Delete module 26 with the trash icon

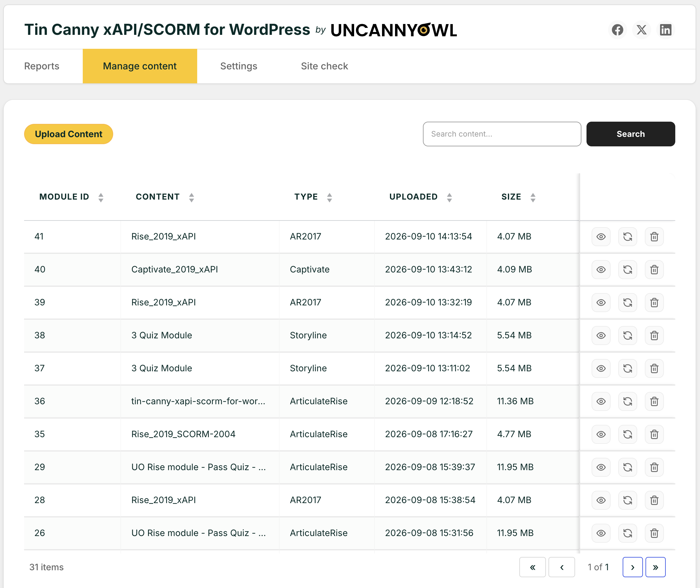click(654, 533)
